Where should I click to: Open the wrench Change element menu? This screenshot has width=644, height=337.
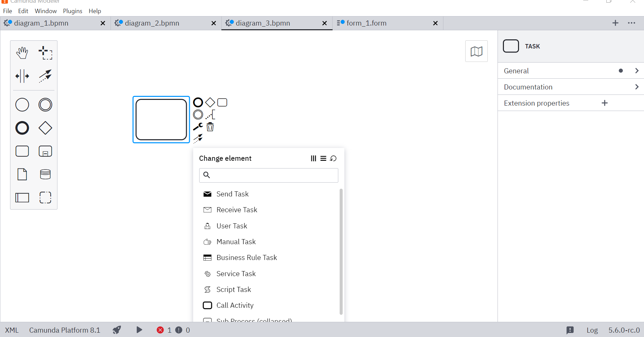pos(198,127)
